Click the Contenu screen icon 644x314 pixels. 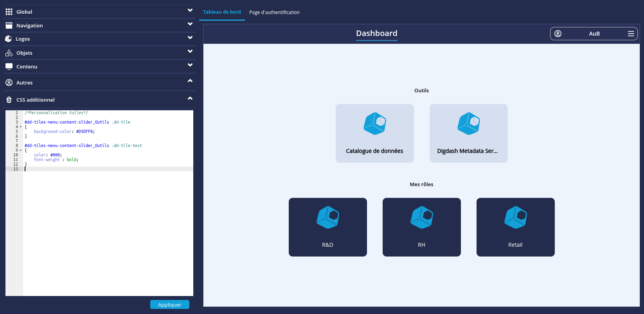click(9, 66)
